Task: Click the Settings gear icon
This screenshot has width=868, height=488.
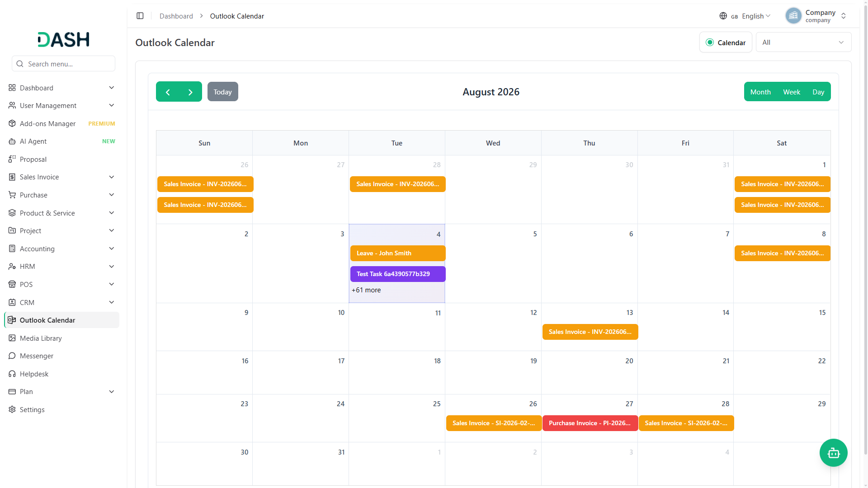Action: (12, 409)
